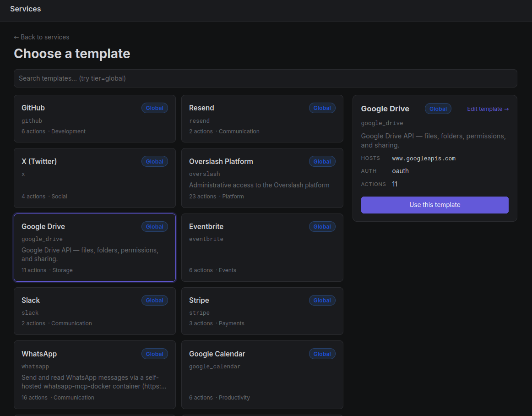Click the google_drive key in details panel
The height and width of the screenshot is (416, 532).
[382, 123]
